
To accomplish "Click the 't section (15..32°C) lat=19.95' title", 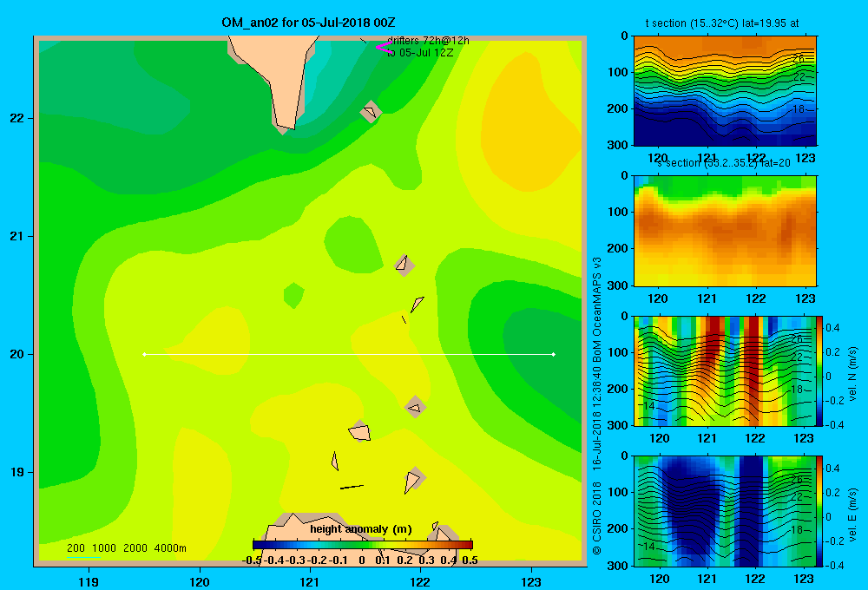I will [722, 23].
